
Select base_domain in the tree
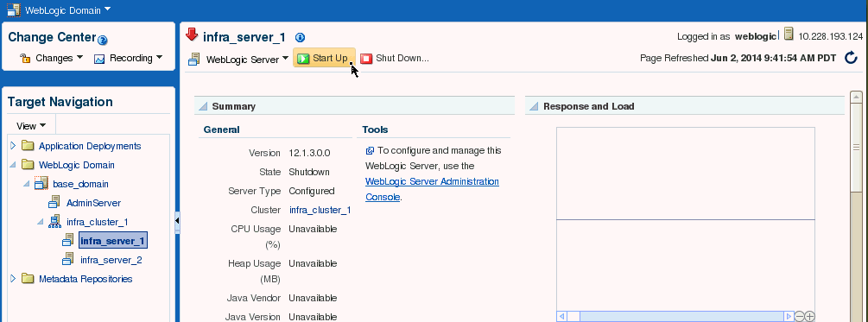pos(80,184)
